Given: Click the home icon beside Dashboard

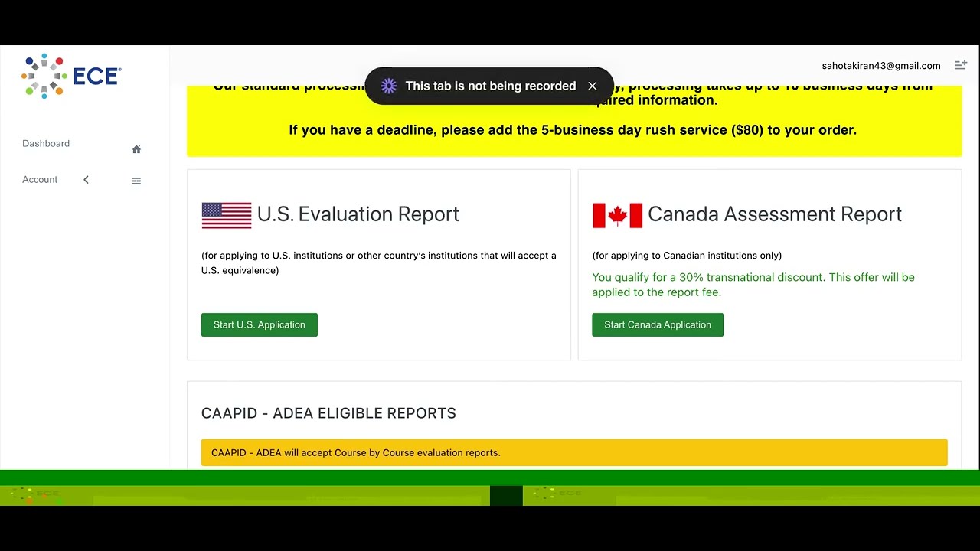Looking at the screenshot, I should click(136, 149).
